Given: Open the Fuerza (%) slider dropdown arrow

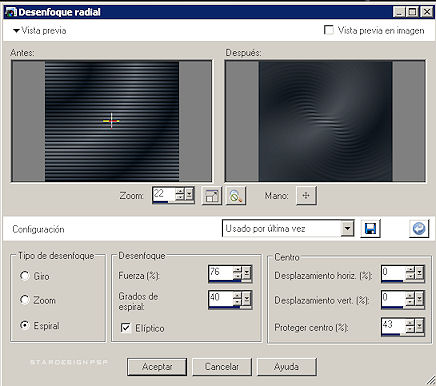Looking at the screenshot, I should pos(247,273).
